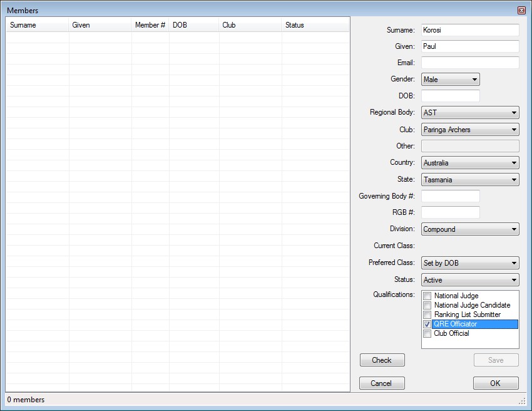Open the Preferred Class dropdown
Image resolution: width=532 pixels, height=411 pixels.
(470, 263)
